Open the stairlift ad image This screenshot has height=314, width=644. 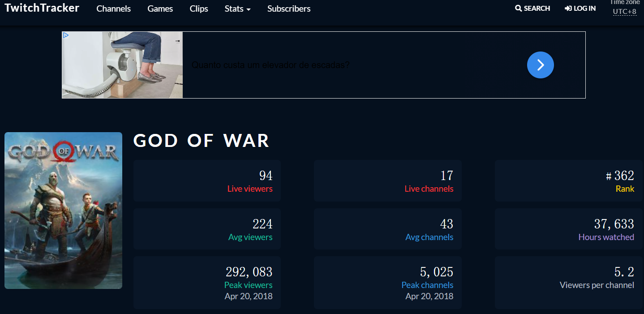[122, 65]
